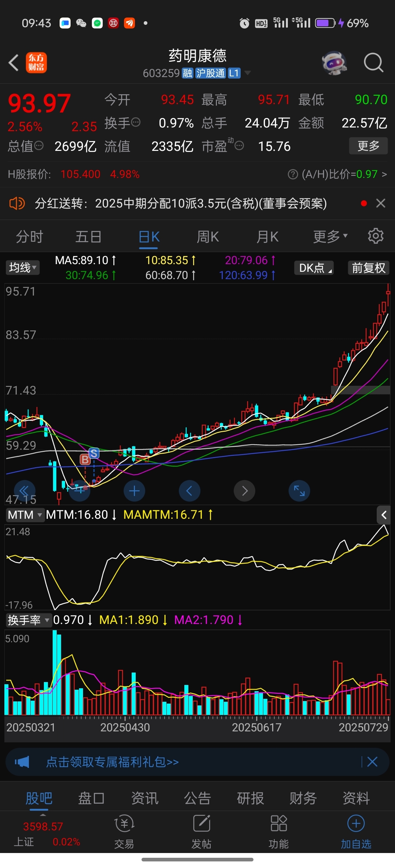395x868 pixels.
Task: Open the 盘口 tab
Action: [x=91, y=798]
